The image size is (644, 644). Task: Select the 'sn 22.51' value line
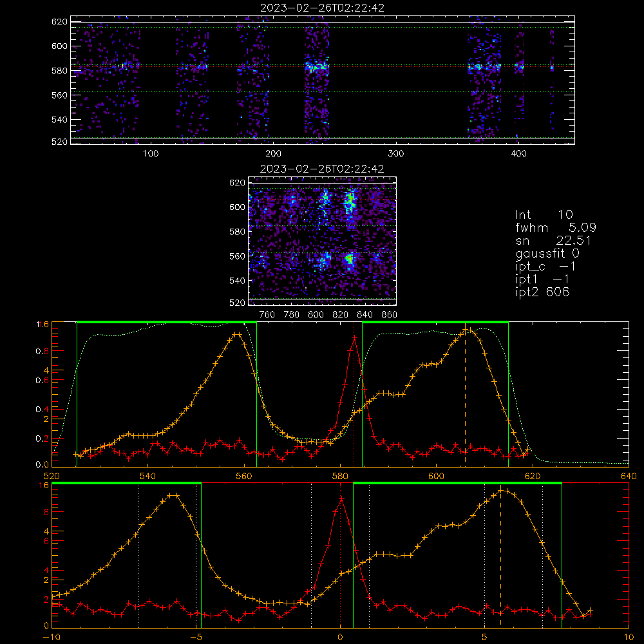pyautogui.click(x=553, y=240)
